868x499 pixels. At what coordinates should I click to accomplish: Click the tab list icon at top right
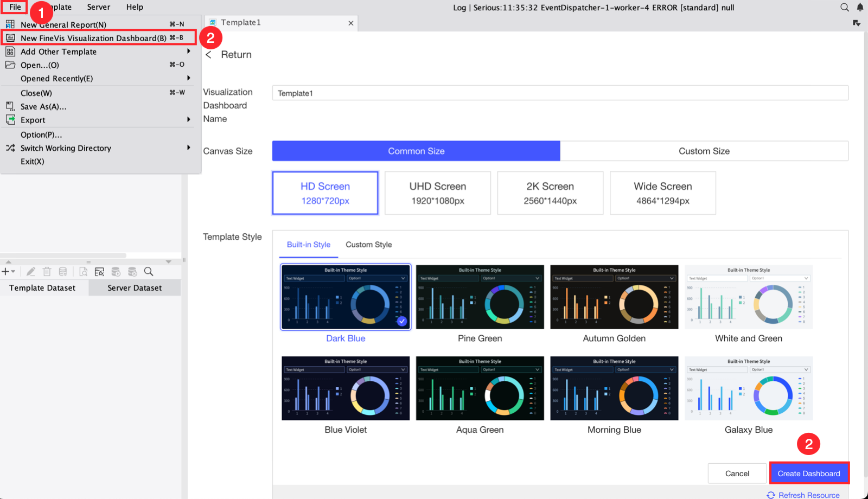[857, 23]
